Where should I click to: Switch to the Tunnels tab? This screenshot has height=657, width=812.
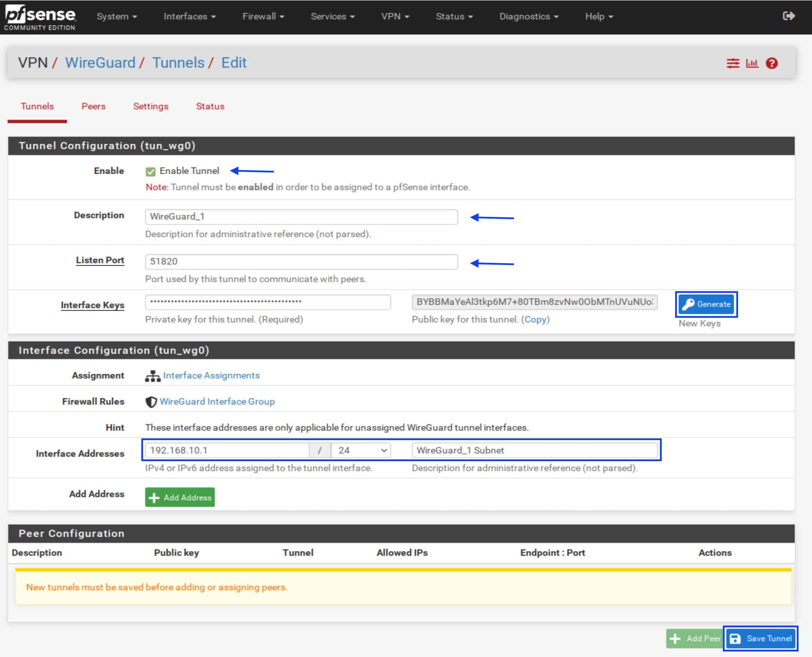(37, 106)
